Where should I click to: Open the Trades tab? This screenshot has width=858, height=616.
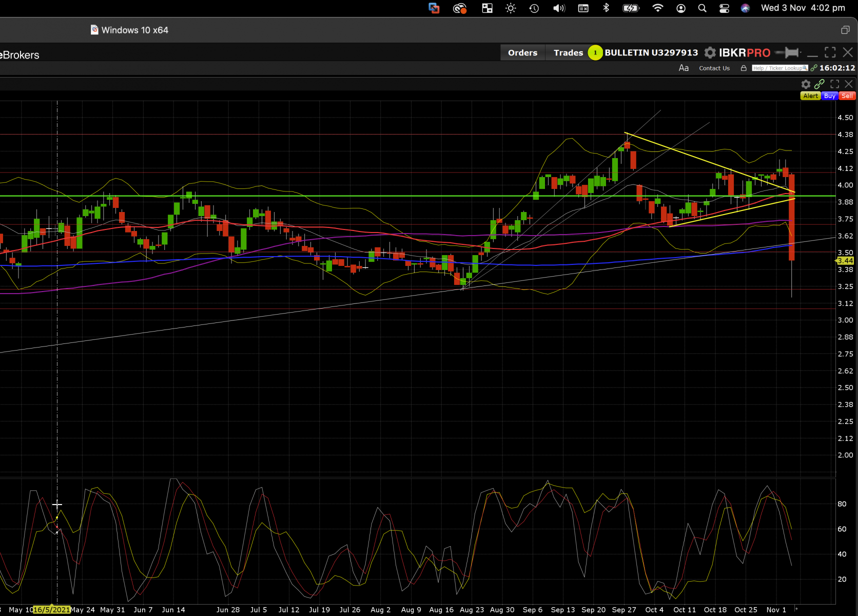pos(568,52)
